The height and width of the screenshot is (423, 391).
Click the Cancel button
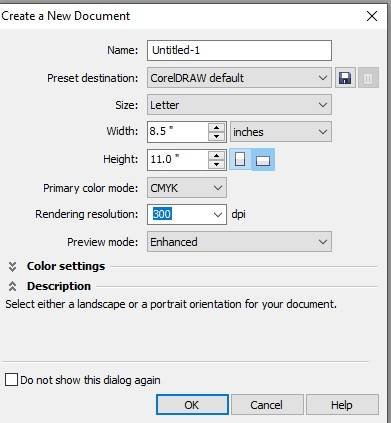click(x=267, y=405)
